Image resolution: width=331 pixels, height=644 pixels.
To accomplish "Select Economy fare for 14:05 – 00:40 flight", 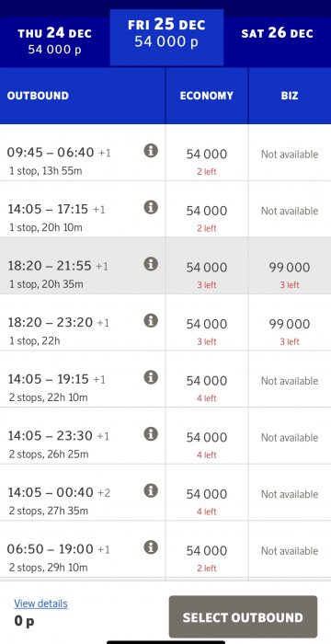I will (207, 492).
